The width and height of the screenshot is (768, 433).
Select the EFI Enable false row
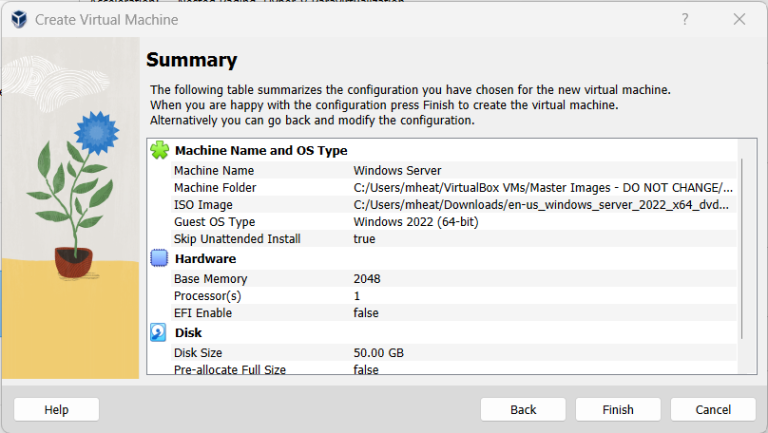click(454, 313)
